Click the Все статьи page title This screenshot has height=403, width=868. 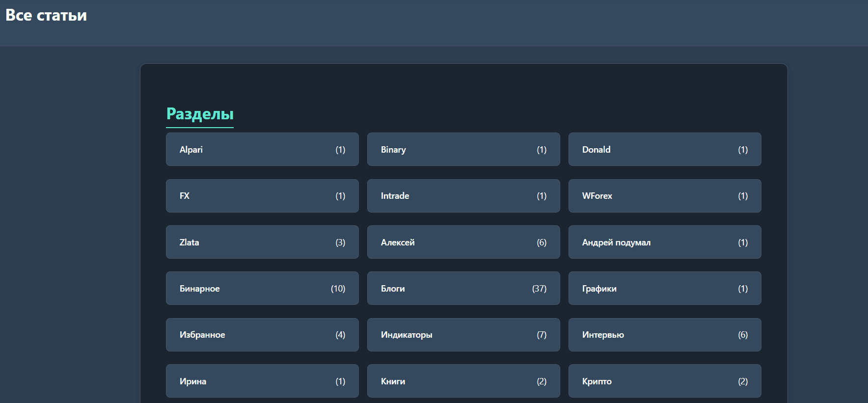tap(46, 15)
